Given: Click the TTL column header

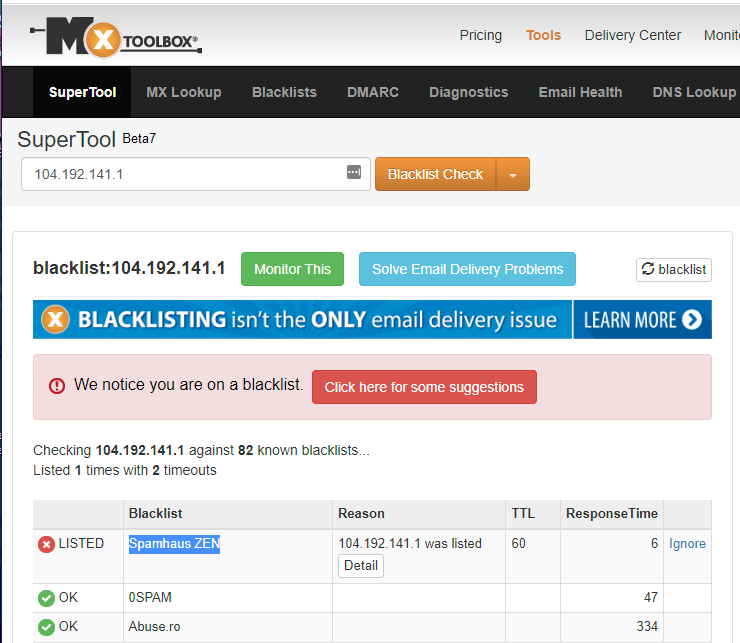Looking at the screenshot, I should [x=523, y=514].
